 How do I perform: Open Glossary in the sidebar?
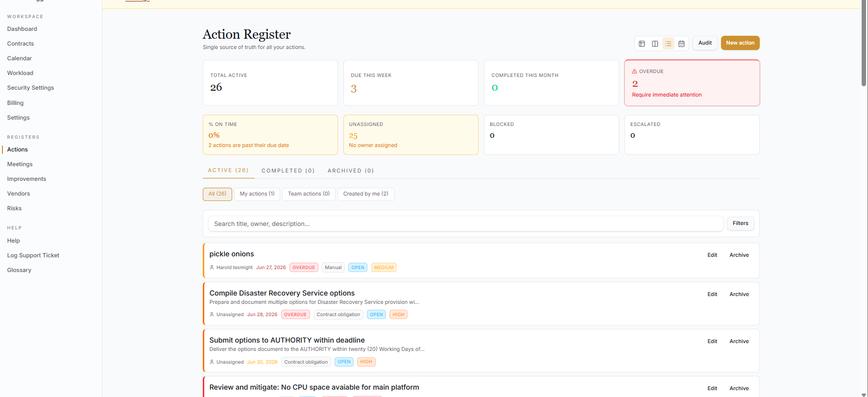point(19,270)
